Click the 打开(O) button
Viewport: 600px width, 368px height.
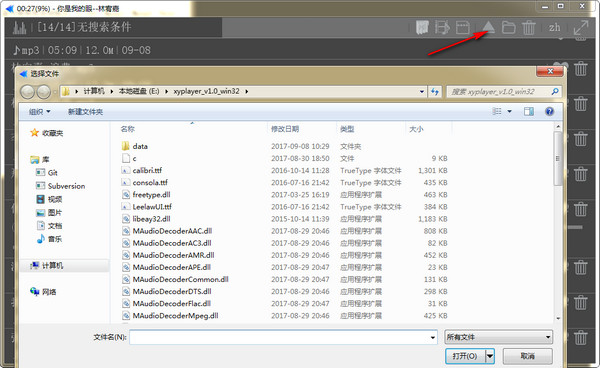click(x=465, y=356)
